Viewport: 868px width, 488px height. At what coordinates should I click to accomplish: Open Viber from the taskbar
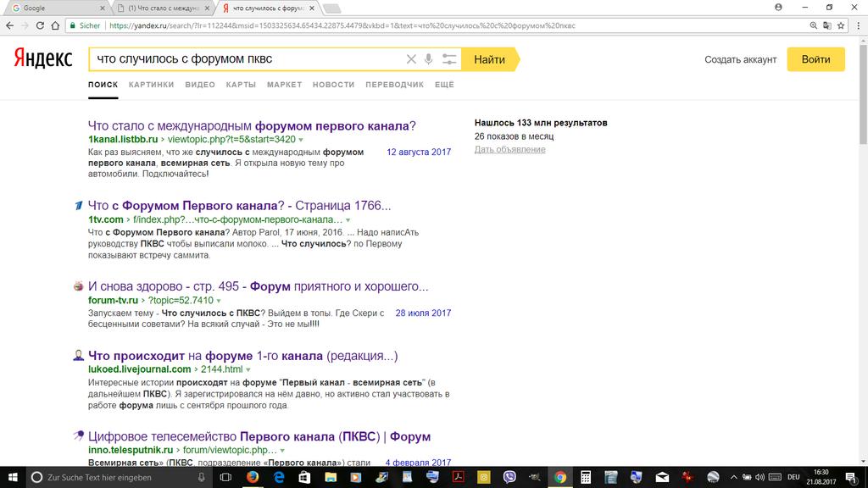(x=509, y=477)
